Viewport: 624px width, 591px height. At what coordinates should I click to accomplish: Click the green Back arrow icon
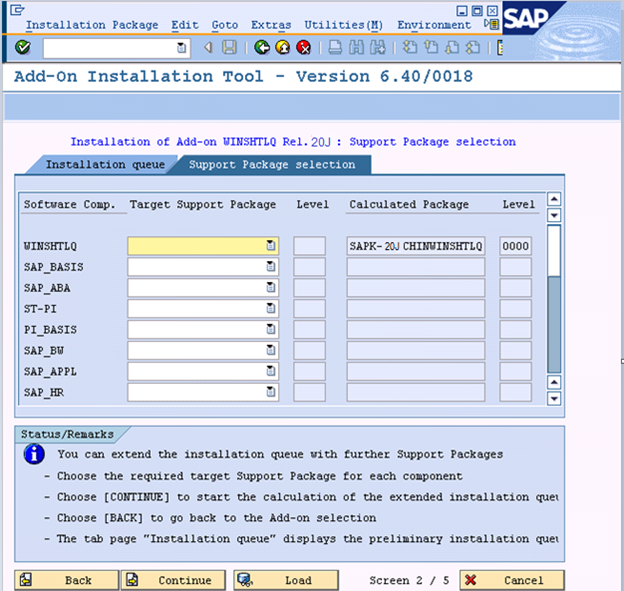click(262, 48)
